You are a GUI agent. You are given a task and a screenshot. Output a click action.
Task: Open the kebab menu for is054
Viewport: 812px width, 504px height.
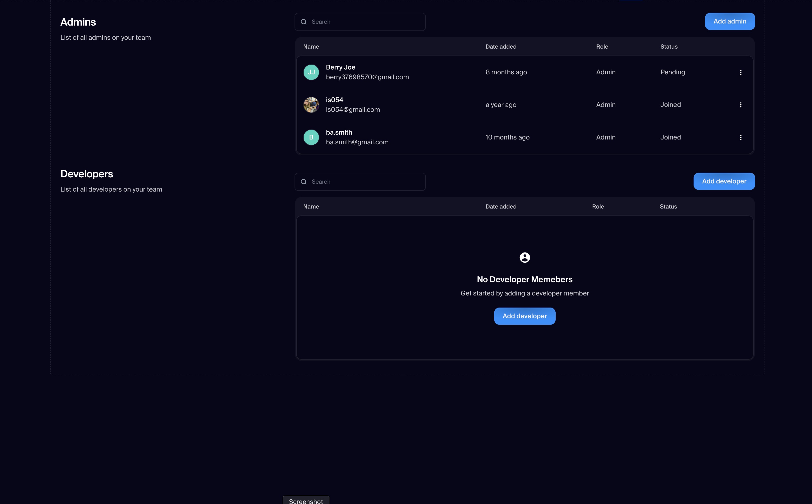(x=741, y=105)
